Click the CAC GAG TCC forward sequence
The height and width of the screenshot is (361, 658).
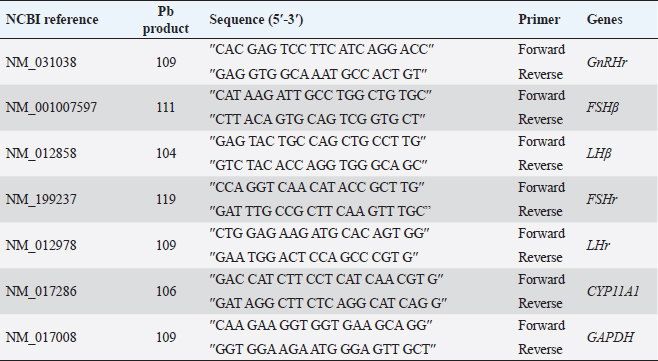pos(321,50)
